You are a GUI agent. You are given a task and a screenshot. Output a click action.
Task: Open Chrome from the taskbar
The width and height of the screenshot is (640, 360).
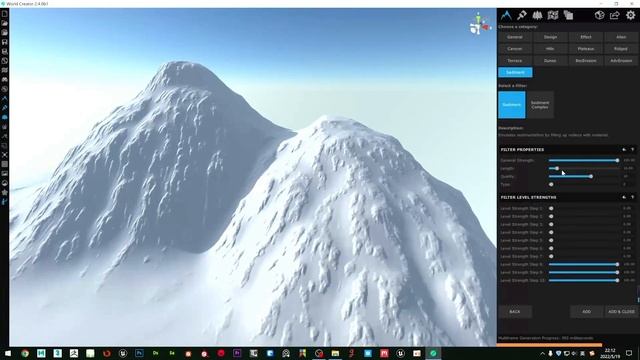[25, 353]
